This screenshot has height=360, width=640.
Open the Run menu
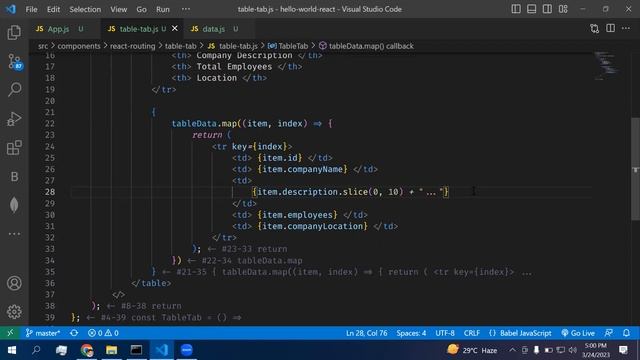pos(162,9)
